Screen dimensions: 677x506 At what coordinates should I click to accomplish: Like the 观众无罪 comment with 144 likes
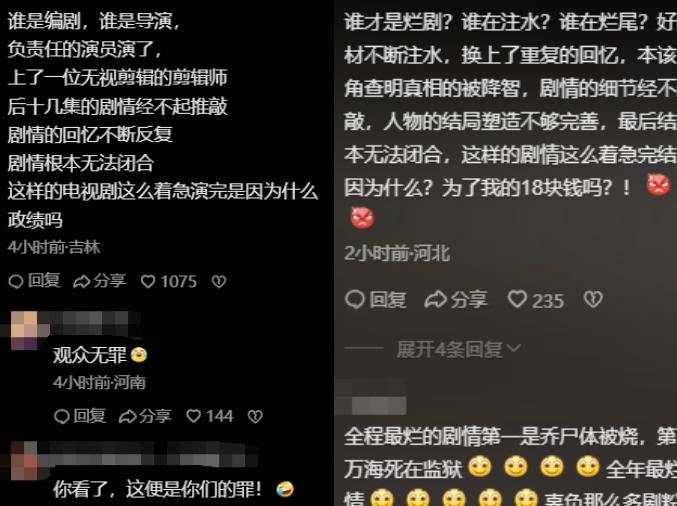(x=210, y=416)
